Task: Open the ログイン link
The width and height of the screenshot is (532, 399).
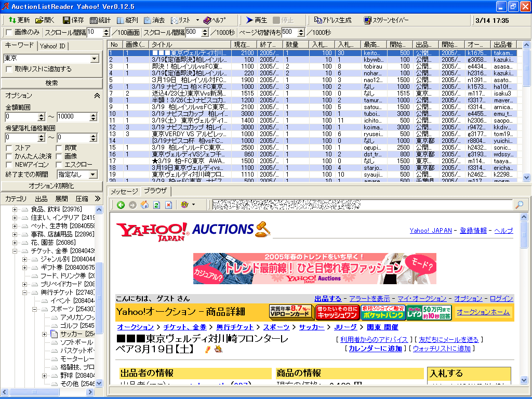Action: 501,299
